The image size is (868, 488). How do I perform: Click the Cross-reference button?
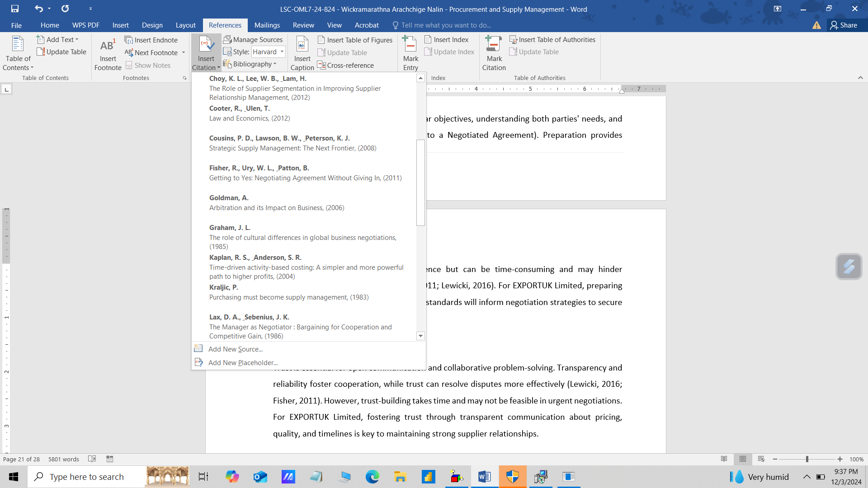tap(346, 66)
